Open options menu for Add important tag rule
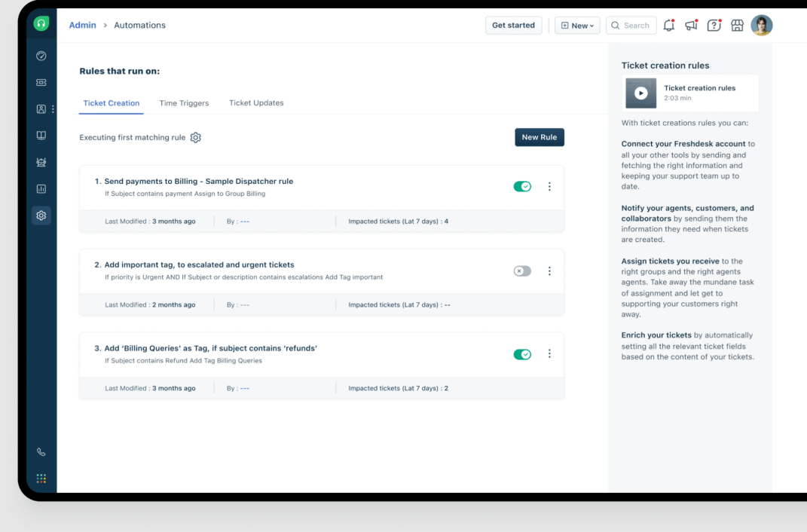Image resolution: width=807 pixels, height=532 pixels. 549,271
